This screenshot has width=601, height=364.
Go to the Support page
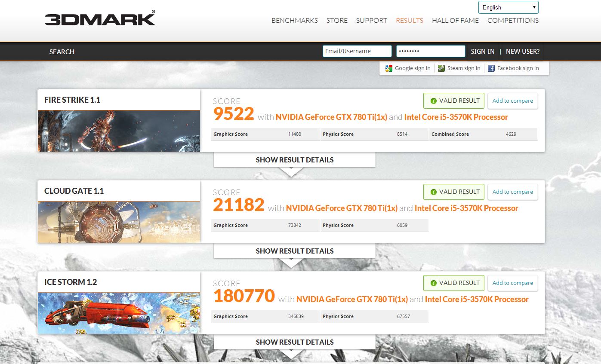[372, 20]
